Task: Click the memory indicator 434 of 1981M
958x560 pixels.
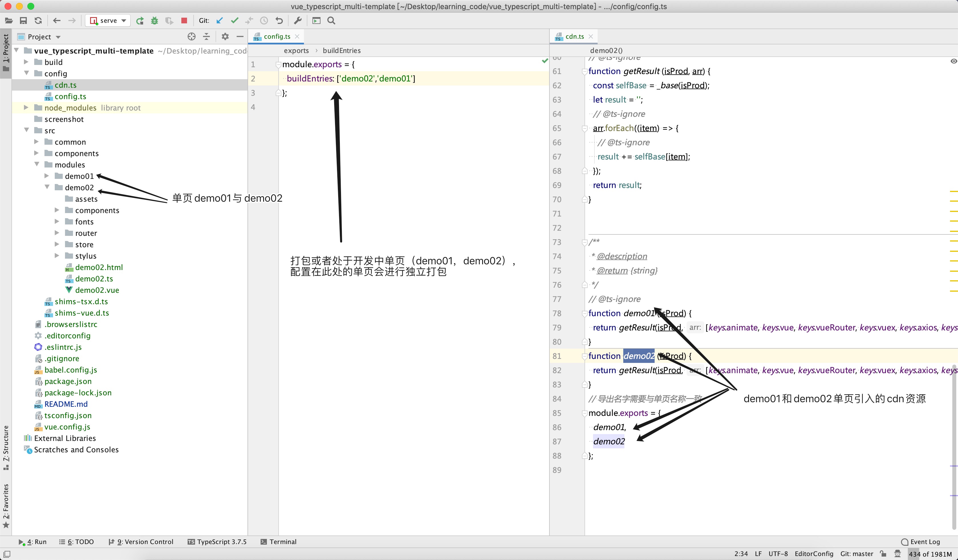Action: 930,554
